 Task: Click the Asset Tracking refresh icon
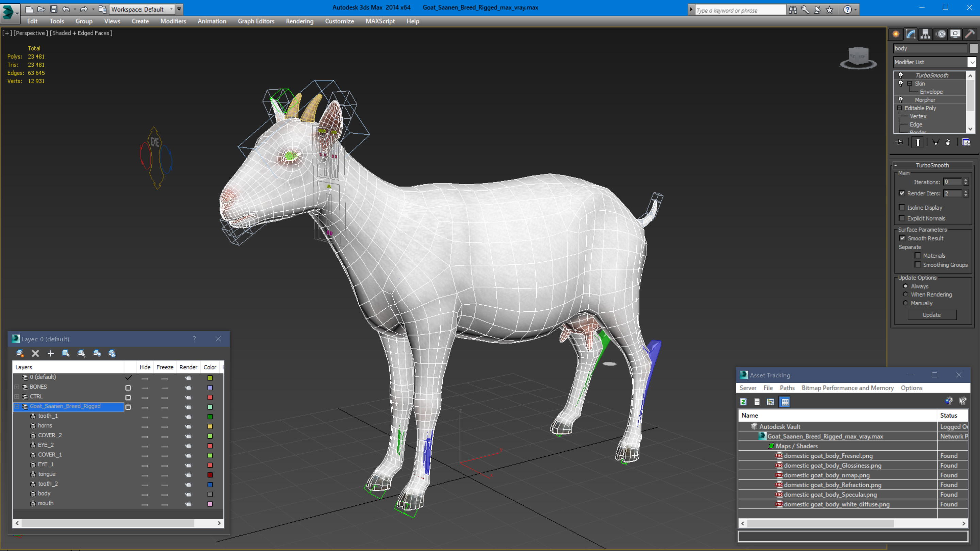coord(742,402)
